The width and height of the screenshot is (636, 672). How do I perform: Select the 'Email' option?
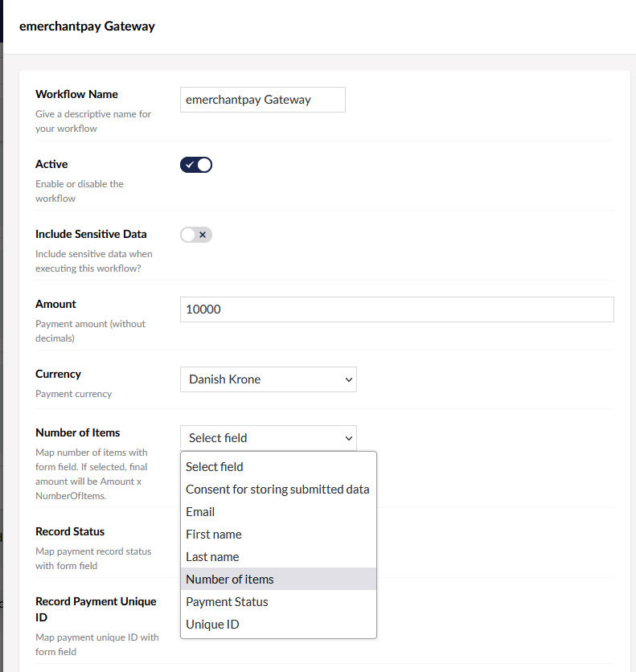click(278, 512)
